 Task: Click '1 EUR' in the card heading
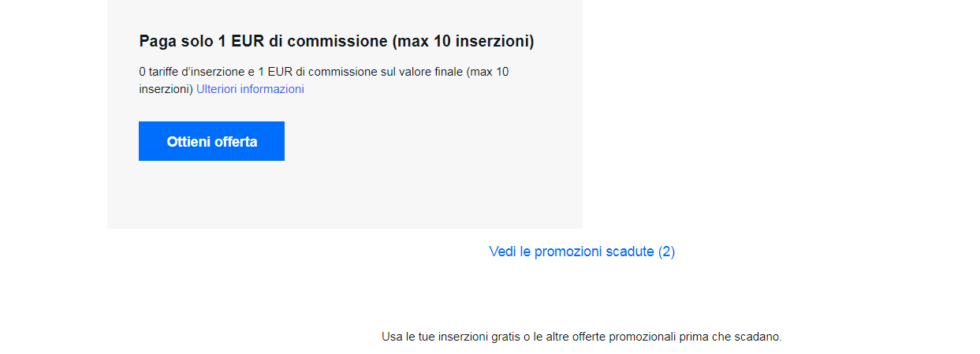pos(241,42)
